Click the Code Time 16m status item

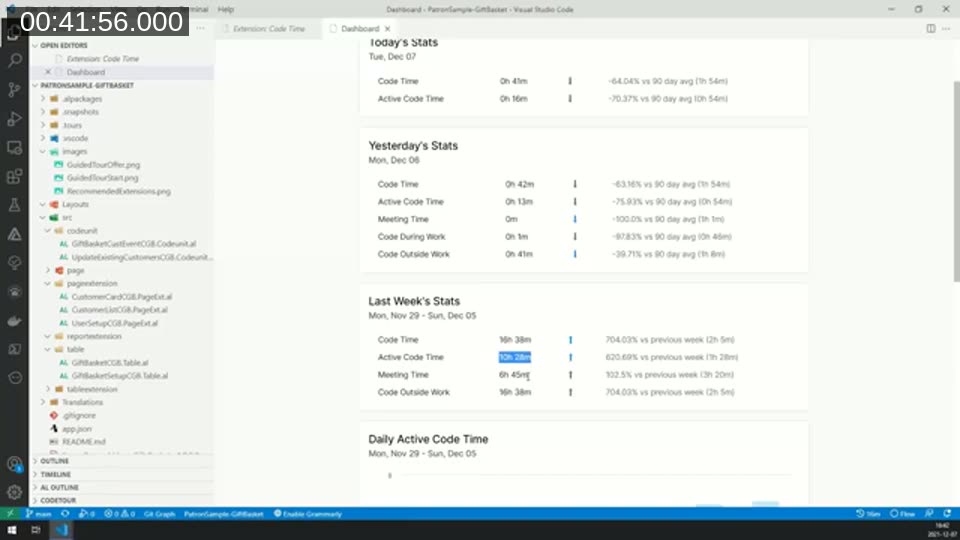(x=868, y=514)
